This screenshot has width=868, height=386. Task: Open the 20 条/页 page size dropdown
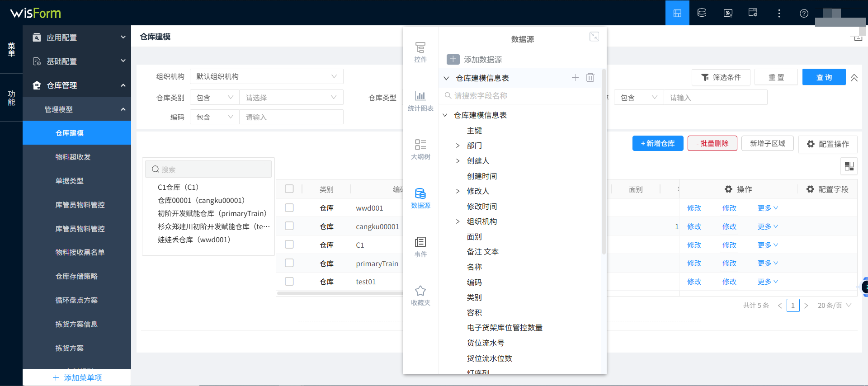tap(835, 306)
